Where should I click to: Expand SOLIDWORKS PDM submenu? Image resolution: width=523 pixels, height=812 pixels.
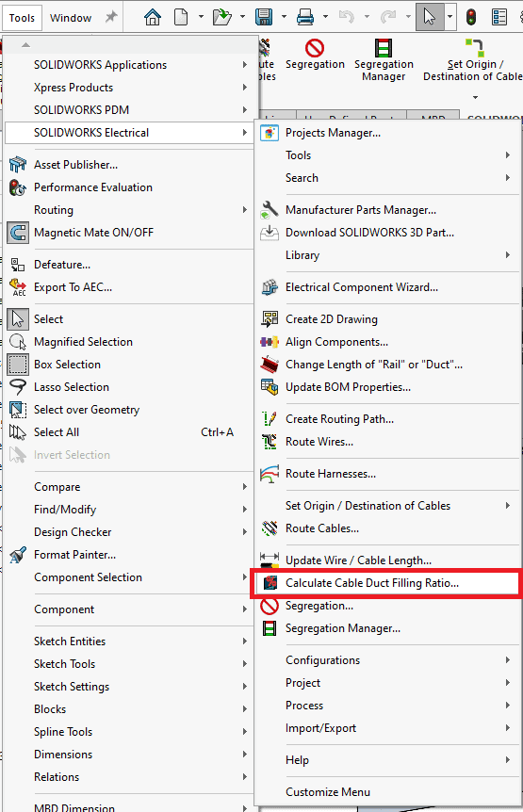(x=129, y=110)
